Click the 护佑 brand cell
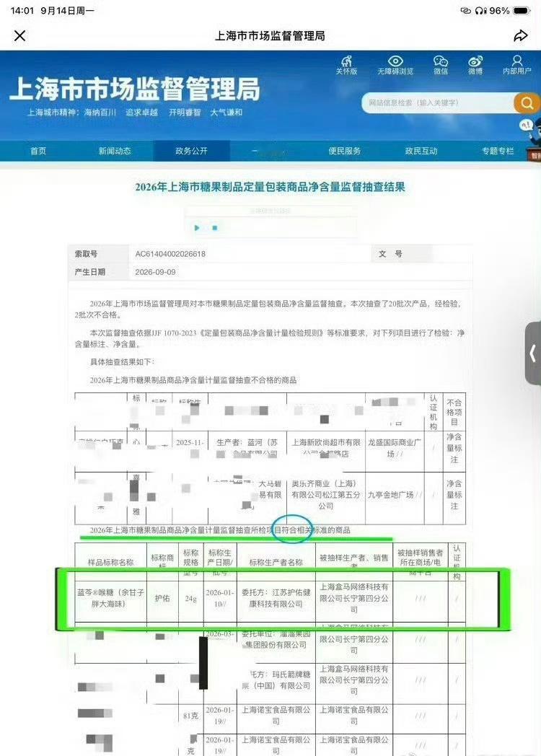Viewport: 541px width, 756px height. (162, 598)
